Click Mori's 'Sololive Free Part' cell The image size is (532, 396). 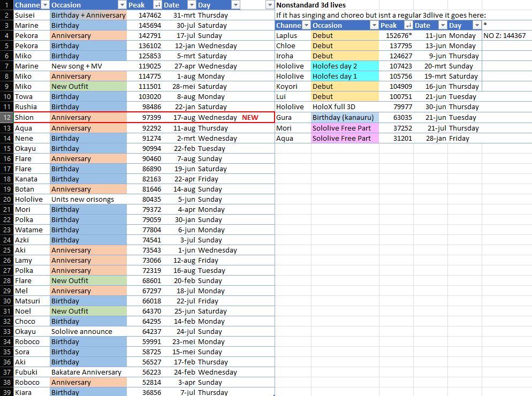[x=345, y=128]
